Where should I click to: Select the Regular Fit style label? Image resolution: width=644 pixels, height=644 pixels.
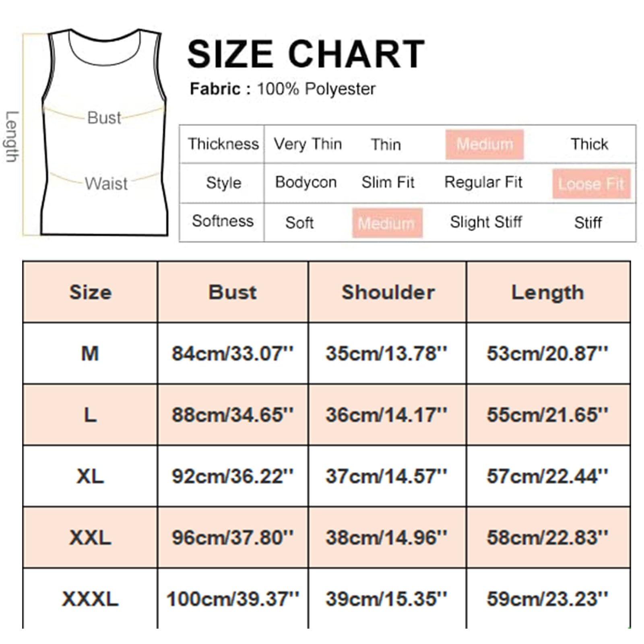[x=483, y=182]
